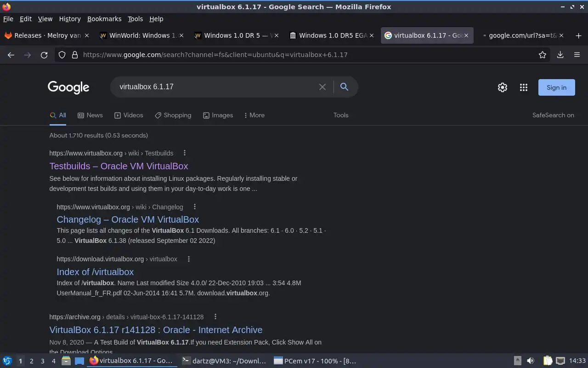Switch to Releases · Melroy tab

(47, 35)
